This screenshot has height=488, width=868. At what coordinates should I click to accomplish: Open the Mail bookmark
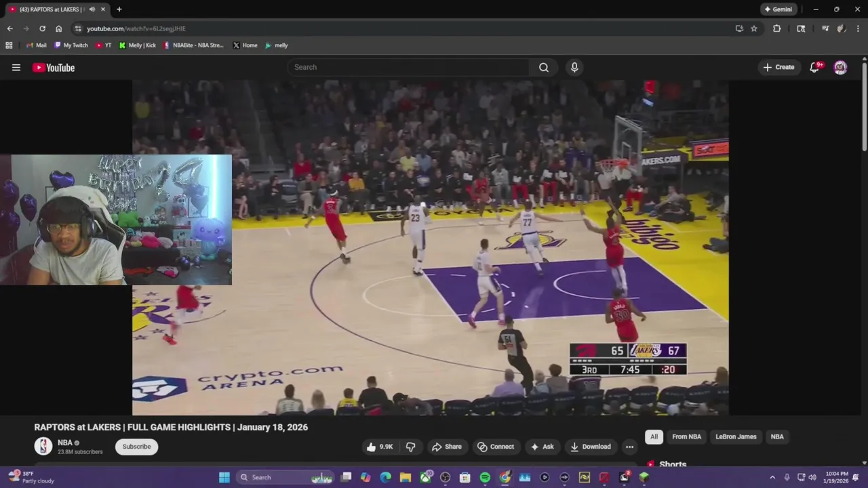(x=37, y=45)
